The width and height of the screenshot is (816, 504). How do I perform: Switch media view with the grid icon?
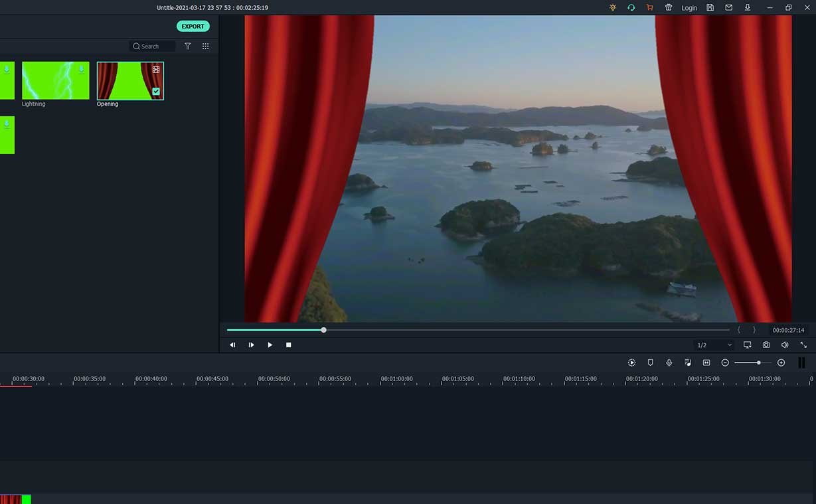[x=206, y=46]
